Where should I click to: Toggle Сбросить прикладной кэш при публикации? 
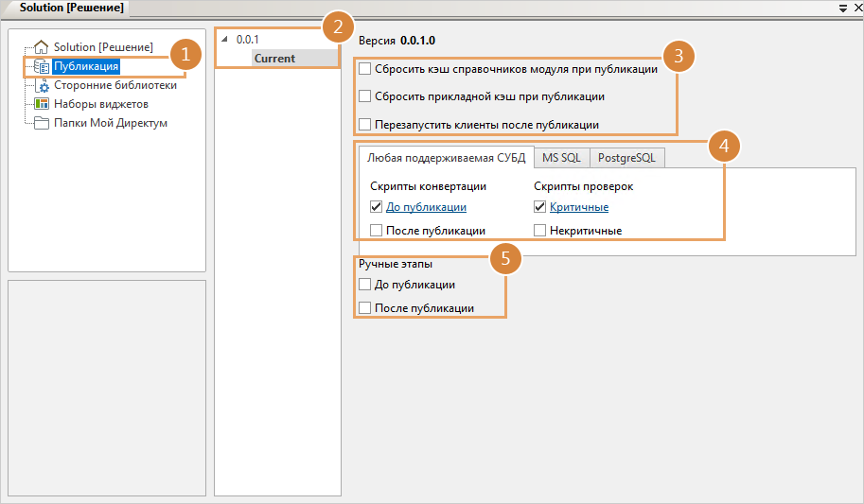tap(365, 96)
